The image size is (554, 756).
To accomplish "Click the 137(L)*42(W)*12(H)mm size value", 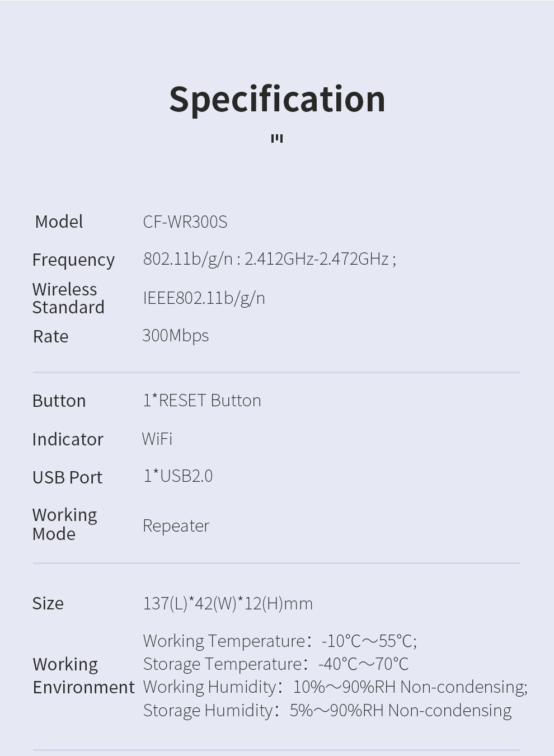I will click(x=228, y=603).
